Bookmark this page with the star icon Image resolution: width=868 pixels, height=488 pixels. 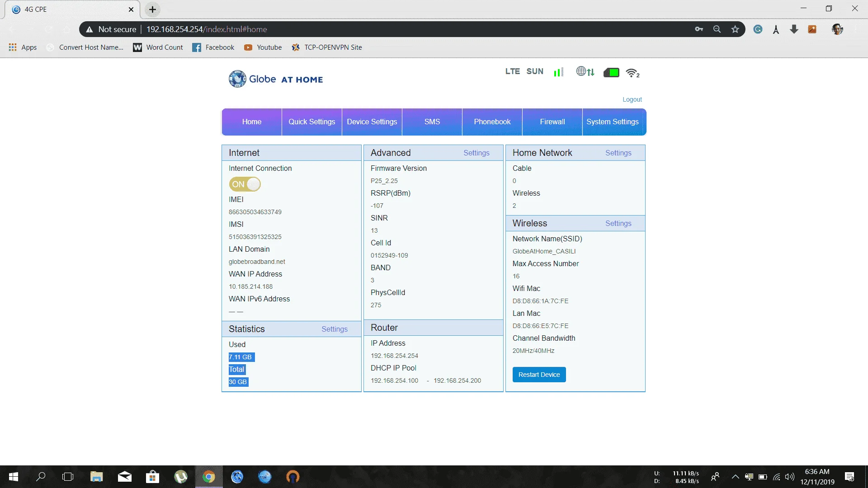click(x=735, y=29)
